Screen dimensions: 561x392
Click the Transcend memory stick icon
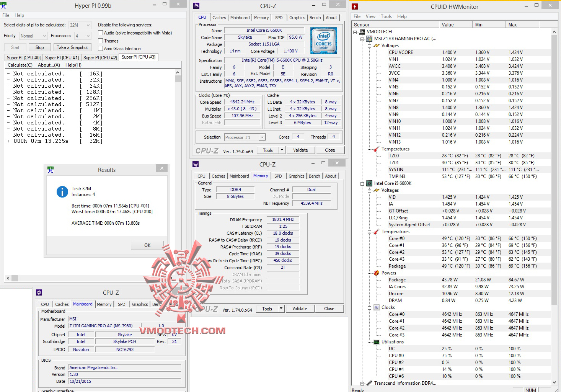[369, 383]
